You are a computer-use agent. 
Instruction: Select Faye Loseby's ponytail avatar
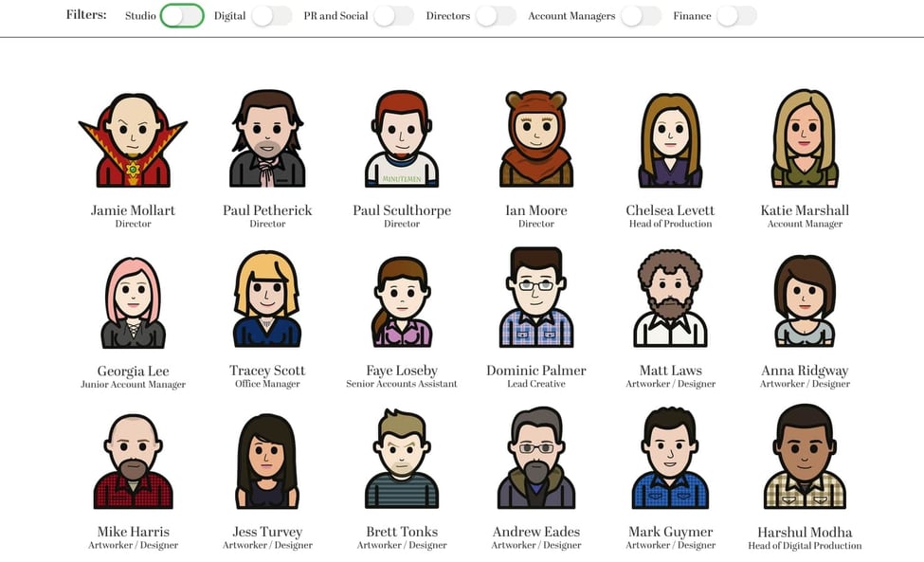coord(402,301)
